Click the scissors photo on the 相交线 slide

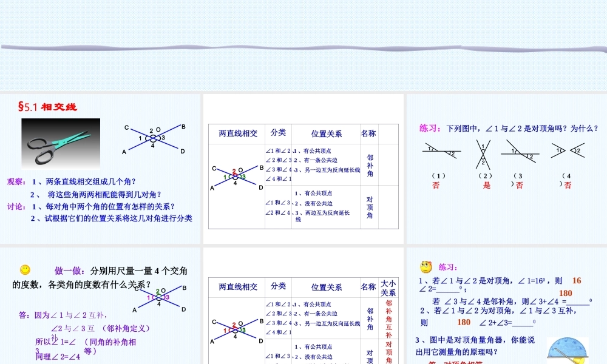pos(61,144)
